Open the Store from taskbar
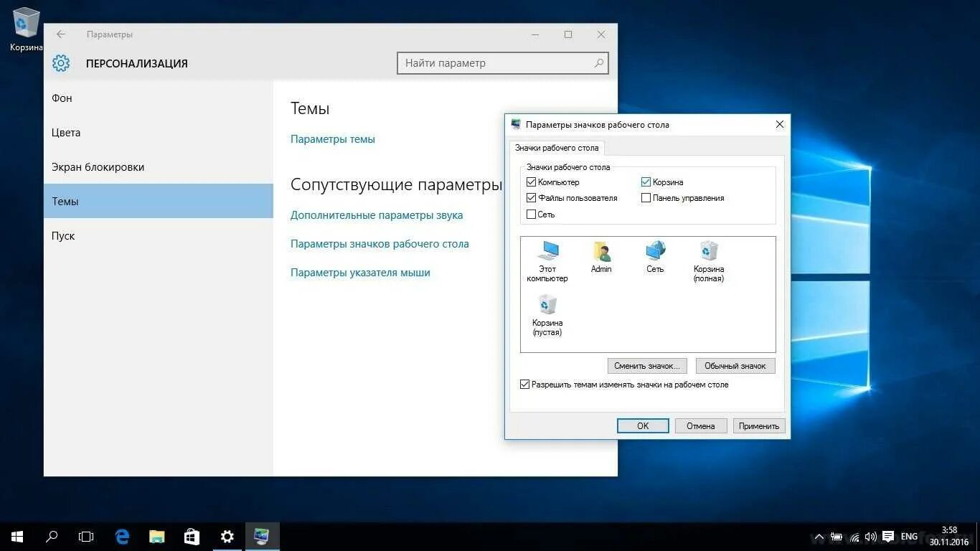 pyautogui.click(x=192, y=536)
